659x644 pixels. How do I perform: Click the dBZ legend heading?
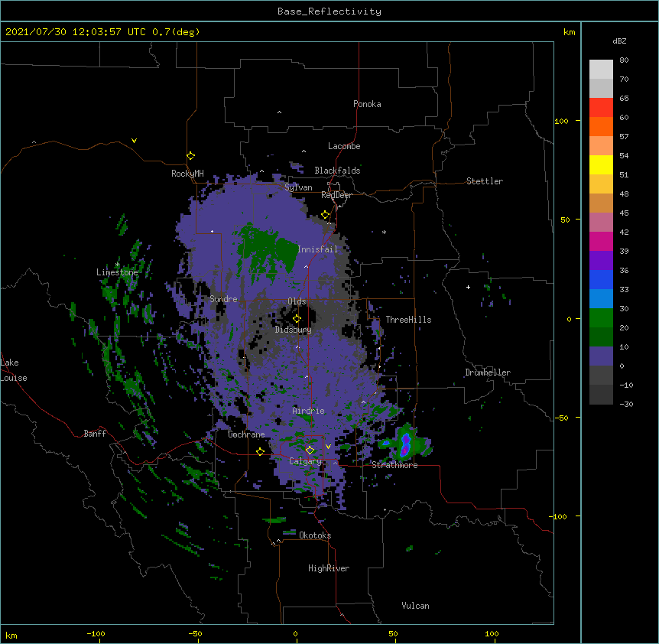tap(619, 41)
